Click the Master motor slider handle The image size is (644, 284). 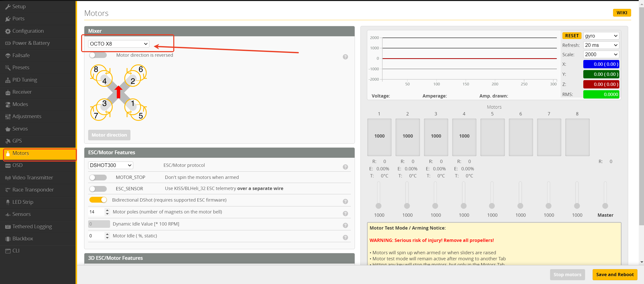coord(605,206)
